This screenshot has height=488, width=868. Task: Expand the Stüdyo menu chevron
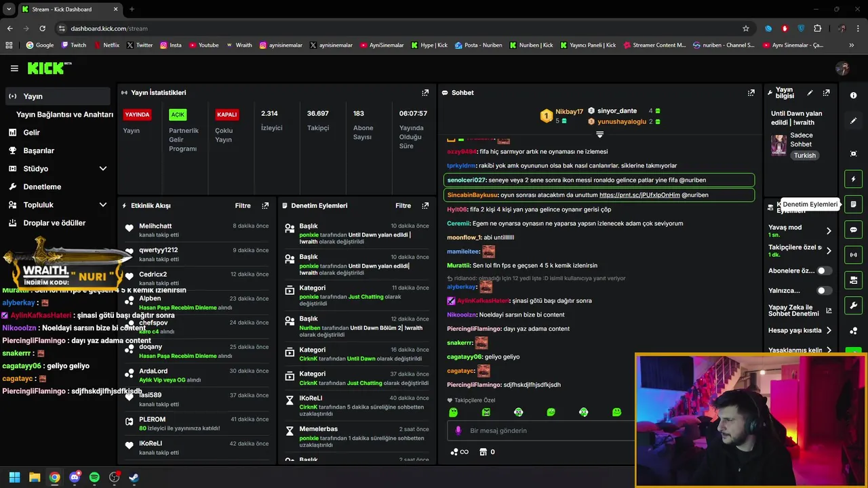tap(103, 169)
